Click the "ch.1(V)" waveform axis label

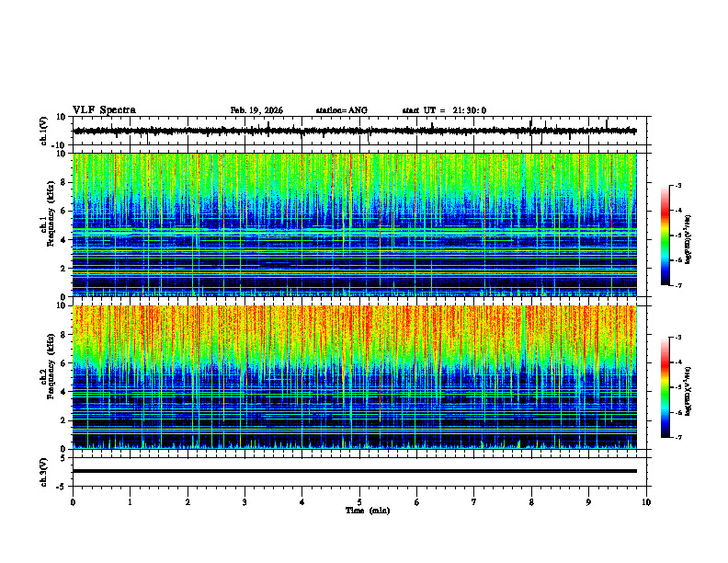click(44, 131)
